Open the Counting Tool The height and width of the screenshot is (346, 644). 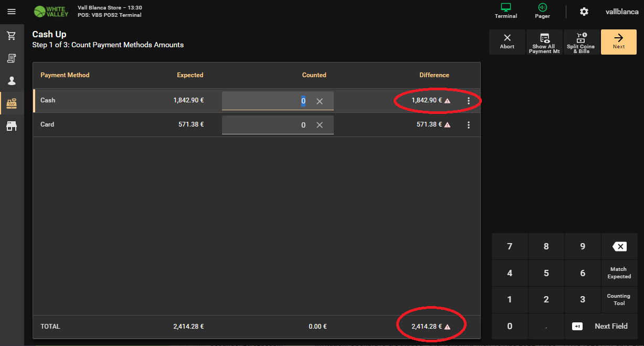coord(619,300)
